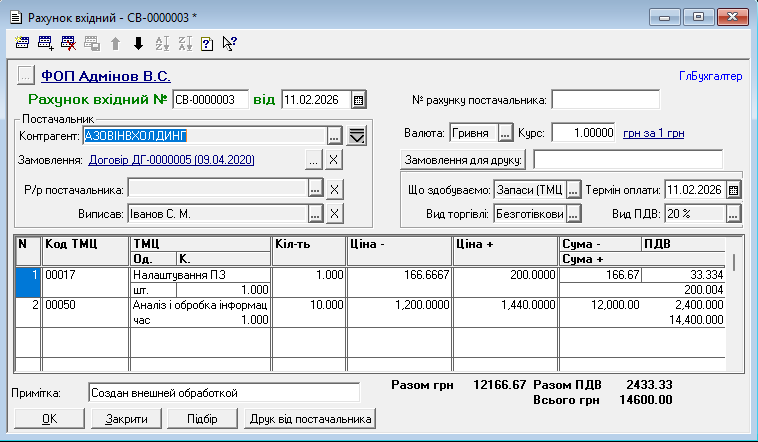Click the Друк від постачальника button
Screen dimensions: 758x442
(310, 419)
